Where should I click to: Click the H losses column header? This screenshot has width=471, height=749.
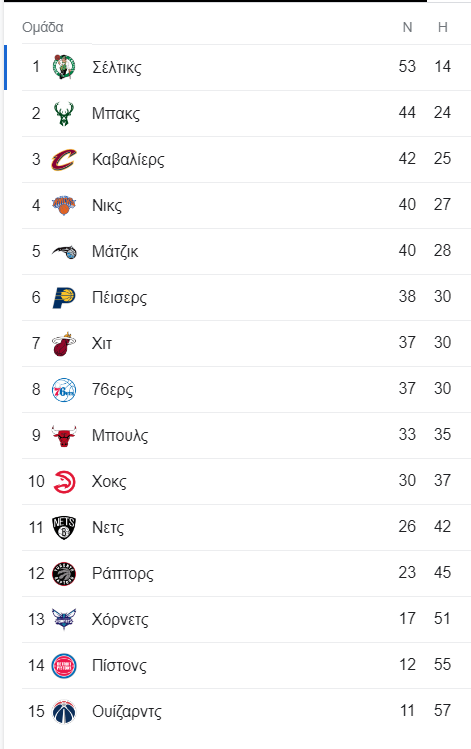[443, 27]
